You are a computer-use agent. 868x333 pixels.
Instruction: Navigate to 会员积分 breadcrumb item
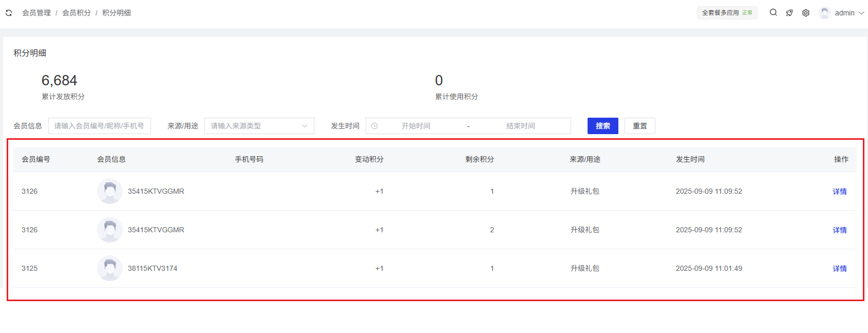click(77, 13)
